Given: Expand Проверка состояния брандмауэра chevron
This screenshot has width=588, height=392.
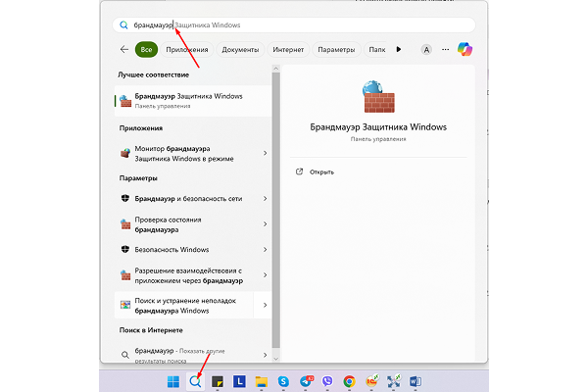Looking at the screenshot, I should click(266, 224).
